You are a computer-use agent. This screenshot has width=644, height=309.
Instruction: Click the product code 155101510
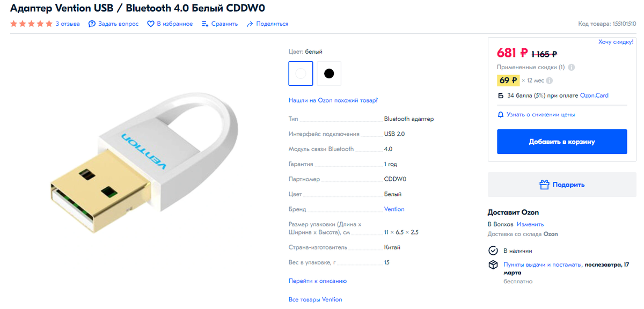point(624,24)
